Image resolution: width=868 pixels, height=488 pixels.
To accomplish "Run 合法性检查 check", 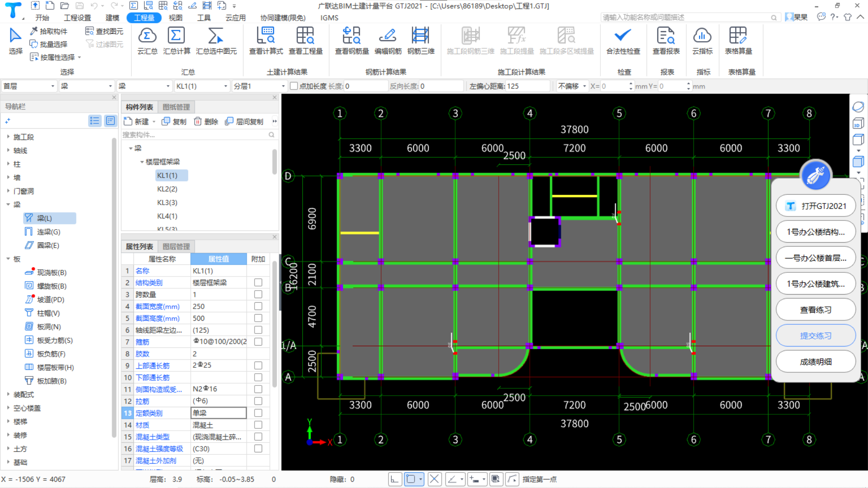I will tap(623, 41).
